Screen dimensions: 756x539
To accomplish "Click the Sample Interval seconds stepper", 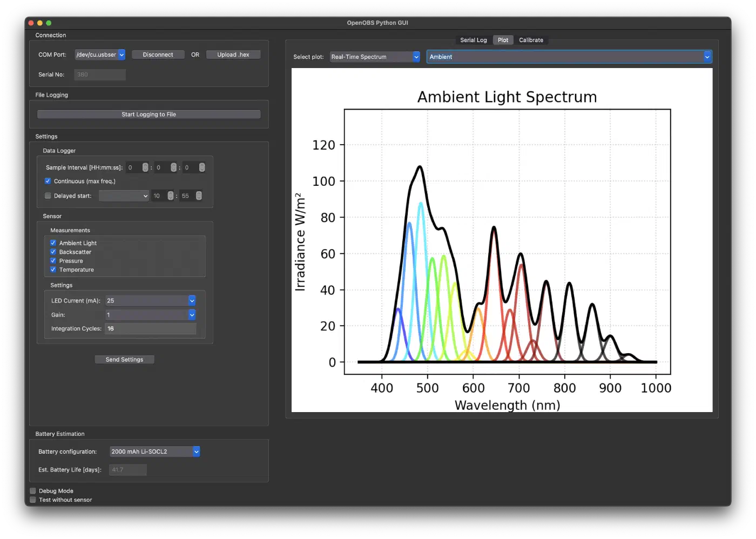I will click(x=202, y=167).
